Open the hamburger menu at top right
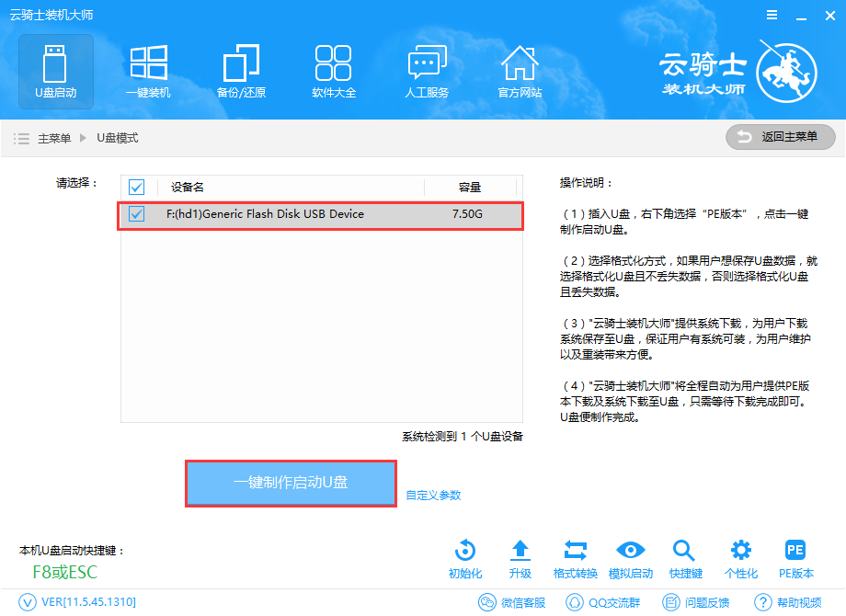Viewport: 846px width, 616px height. coord(772,15)
